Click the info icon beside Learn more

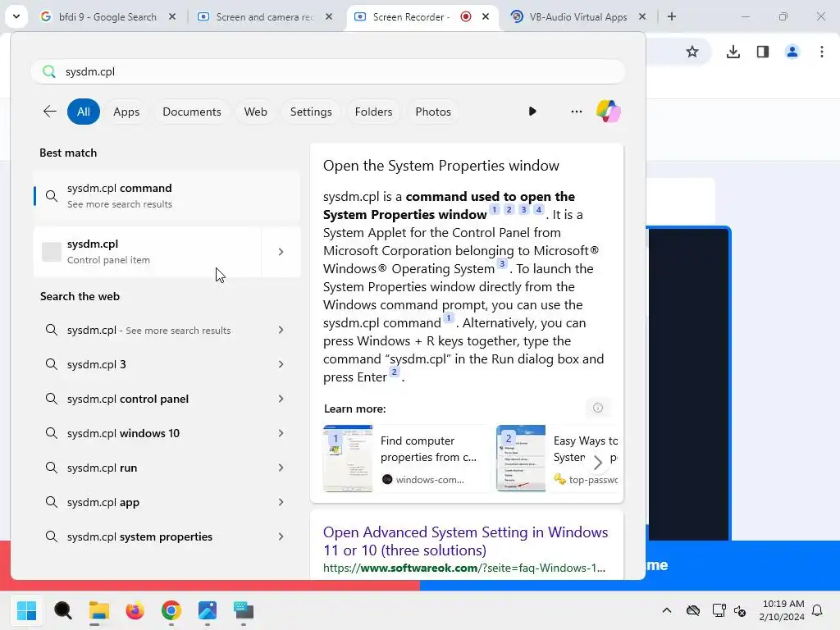tap(598, 409)
